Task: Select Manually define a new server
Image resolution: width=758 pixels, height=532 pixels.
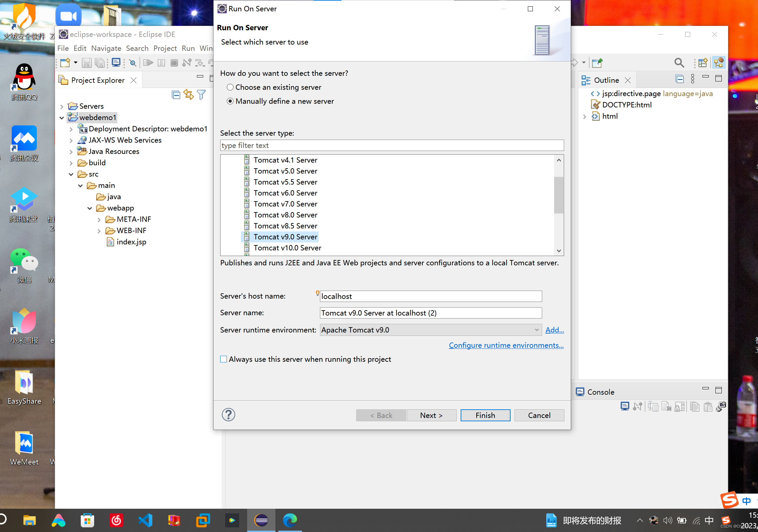Action: [230, 101]
